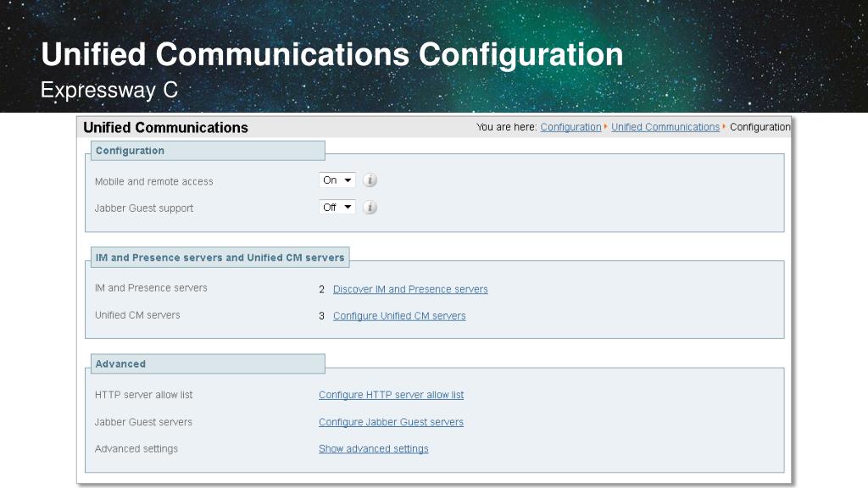
Task: Click the current Configuration breadcrumb text
Action: coord(759,127)
